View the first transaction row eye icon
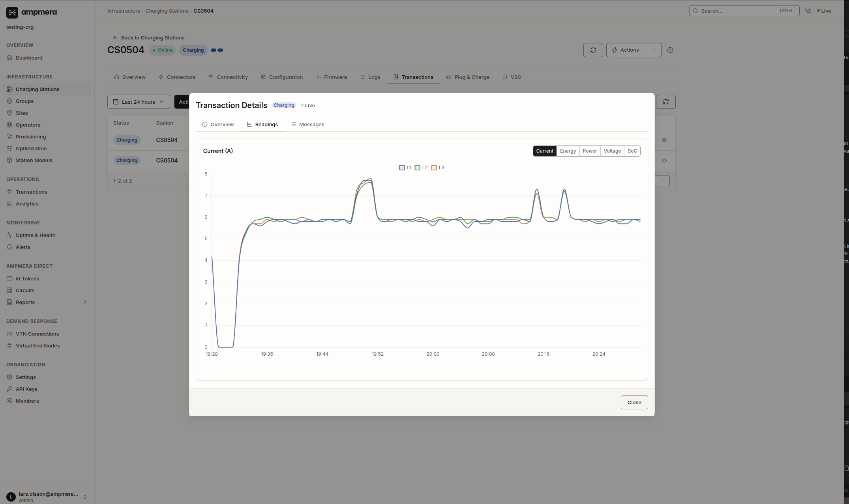Viewport: 849px width, 504px height. tap(664, 140)
